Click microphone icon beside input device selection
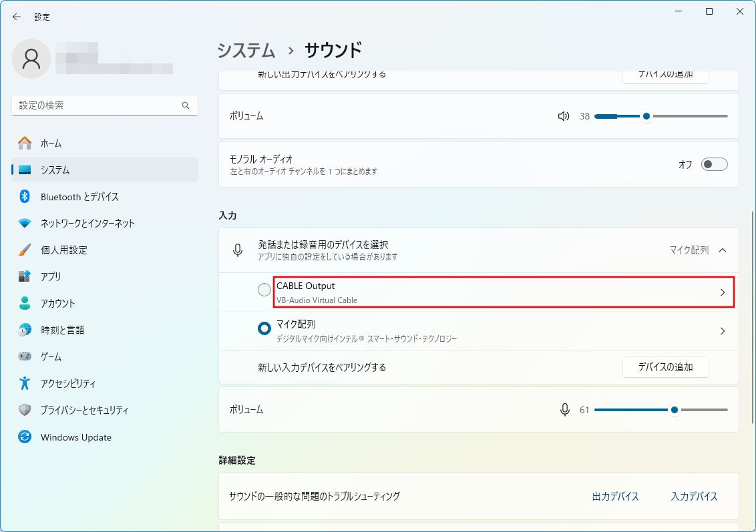The image size is (756, 532). click(x=238, y=250)
